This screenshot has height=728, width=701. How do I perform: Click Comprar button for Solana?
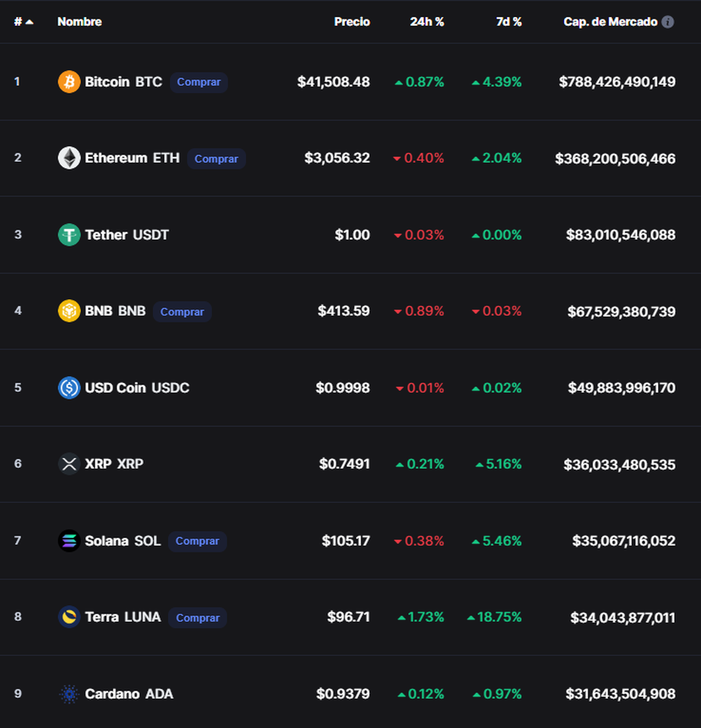(197, 541)
